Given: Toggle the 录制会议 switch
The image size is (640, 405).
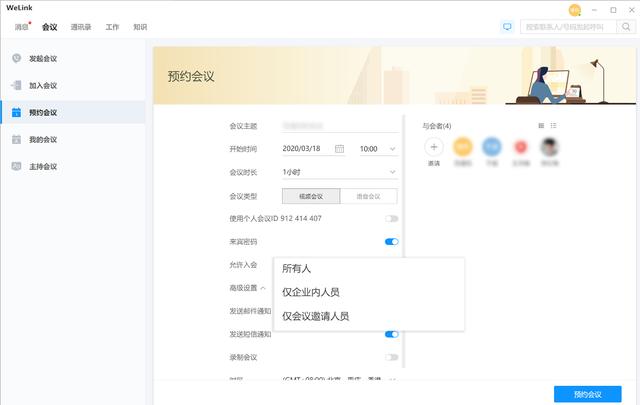Looking at the screenshot, I should (391, 357).
